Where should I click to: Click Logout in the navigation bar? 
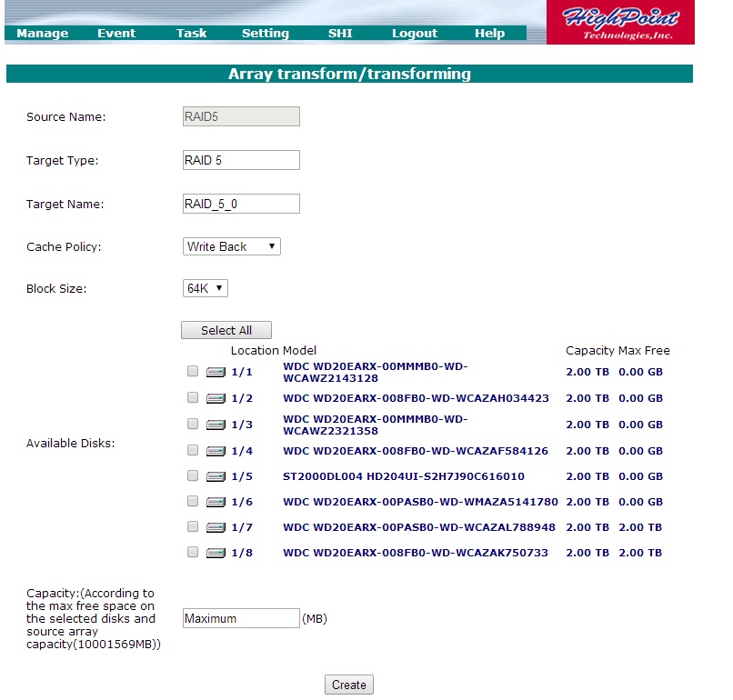415,33
